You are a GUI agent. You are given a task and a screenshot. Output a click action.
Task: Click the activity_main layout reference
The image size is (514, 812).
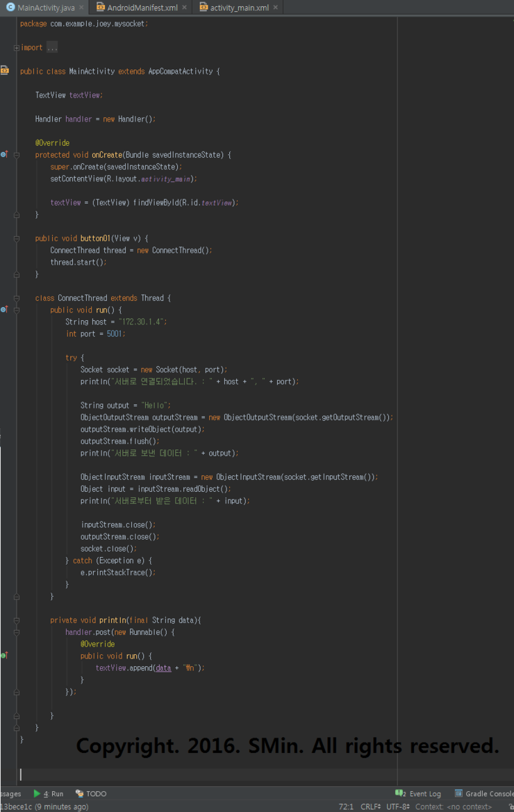point(165,179)
